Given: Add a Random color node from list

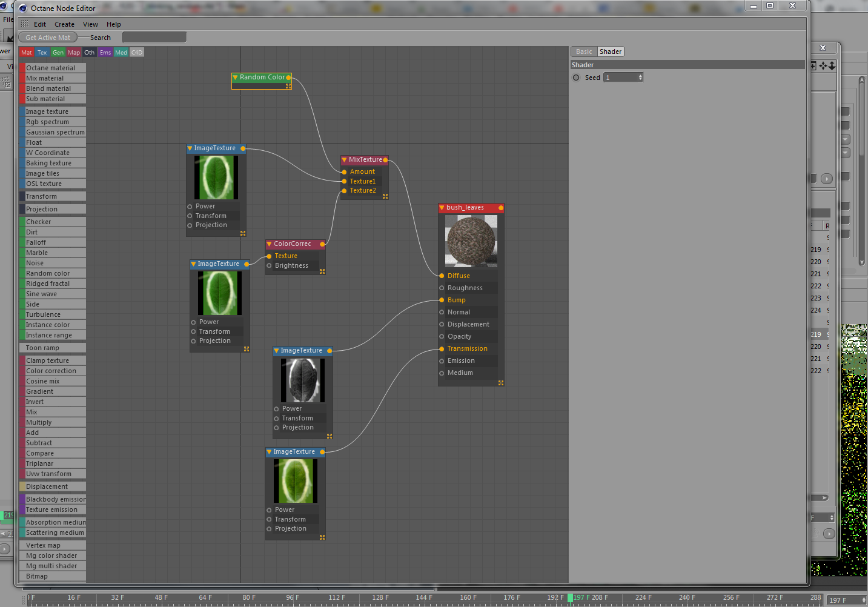Looking at the screenshot, I should tap(53, 273).
